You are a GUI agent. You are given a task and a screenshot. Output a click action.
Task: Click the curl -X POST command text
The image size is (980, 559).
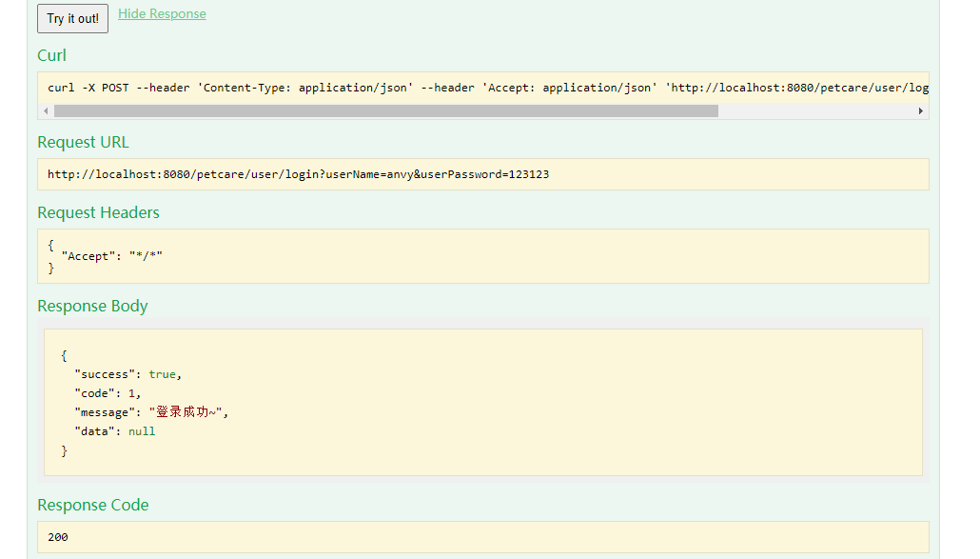[x=488, y=88]
